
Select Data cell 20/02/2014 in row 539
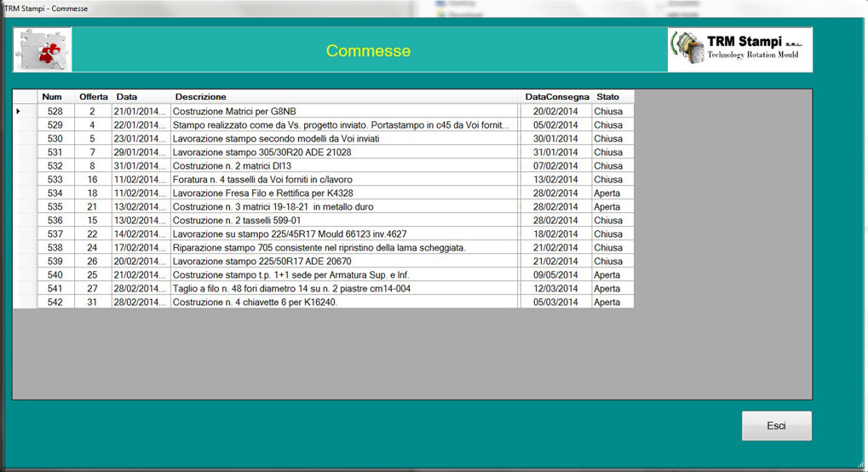coord(141,261)
